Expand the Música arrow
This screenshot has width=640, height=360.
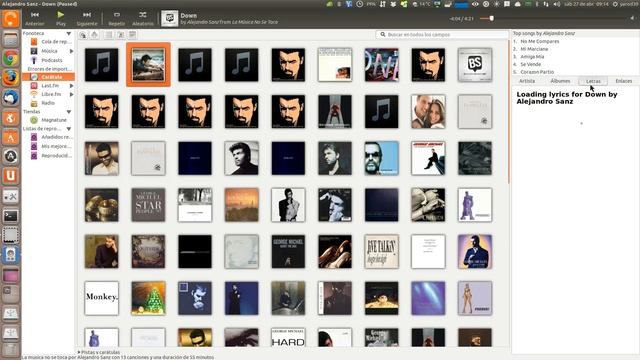pyautogui.click(x=71, y=51)
